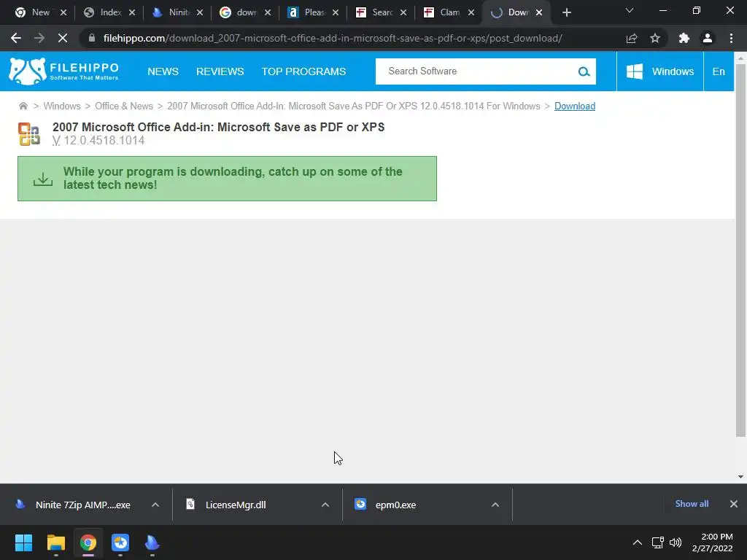Open File Explorer from taskbar

pyautogui.click(x=55, y=542)
